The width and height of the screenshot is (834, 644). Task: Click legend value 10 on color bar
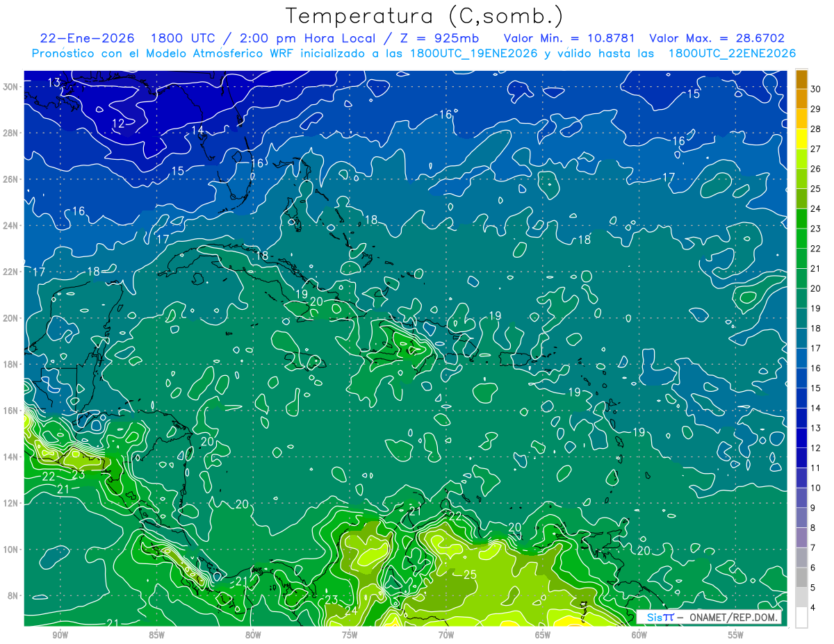[815, 488]
